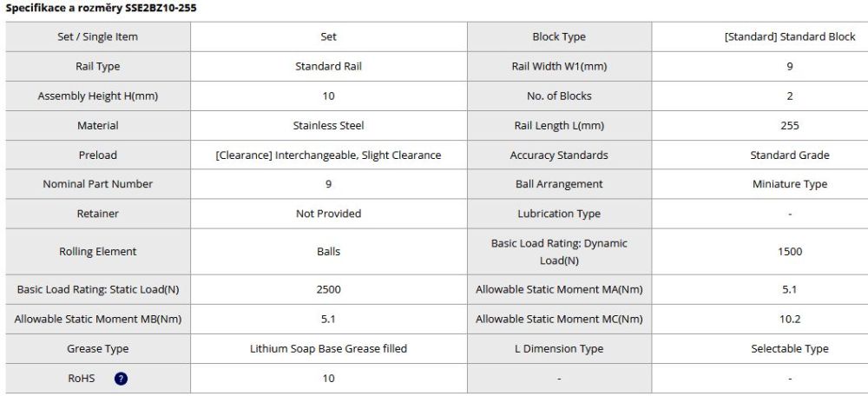Click the Allowable Static Moment MC value 10.2
The image size is (868, 396).
[x=789, y=319]
